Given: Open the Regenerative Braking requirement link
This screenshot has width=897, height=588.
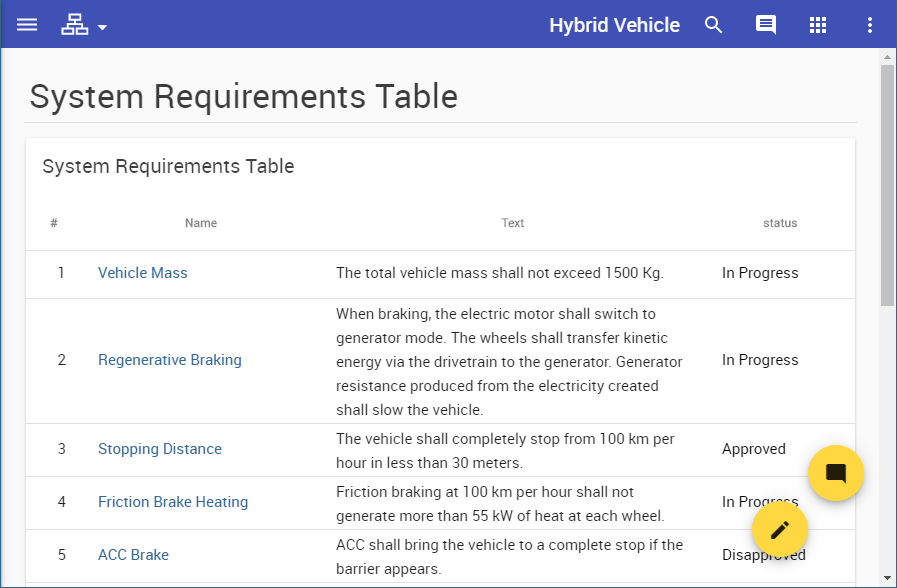Looking at the screenshot, I should point(170,360).
